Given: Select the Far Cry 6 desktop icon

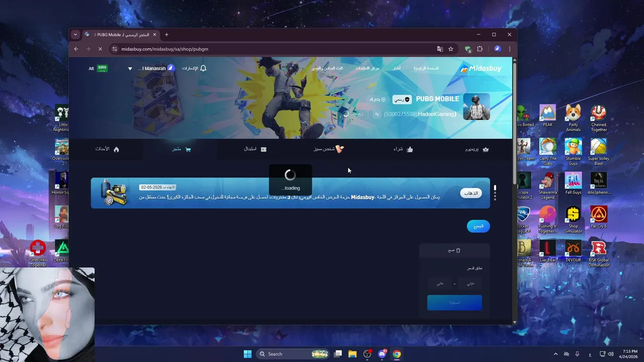Looking at the screenshot, I should point(599,217).
